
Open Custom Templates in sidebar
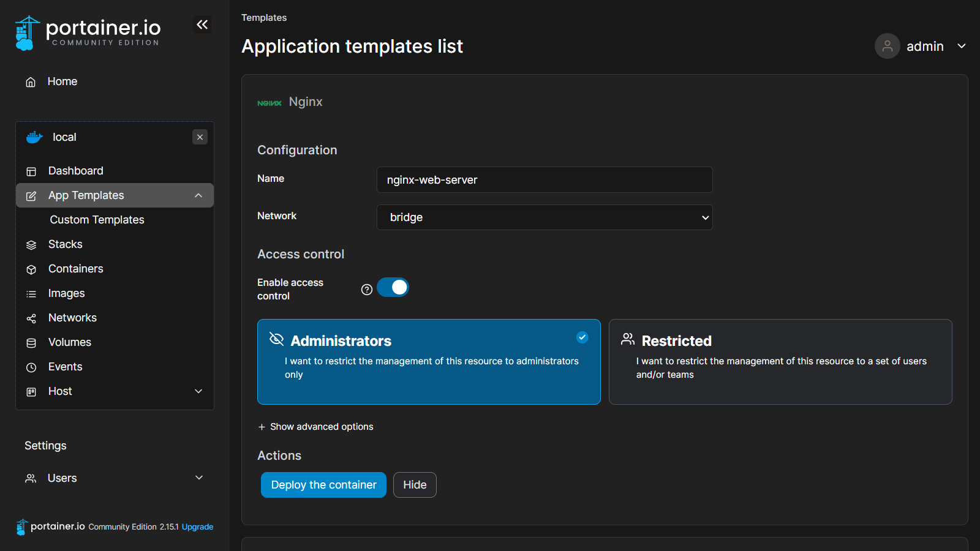point(97,220)
